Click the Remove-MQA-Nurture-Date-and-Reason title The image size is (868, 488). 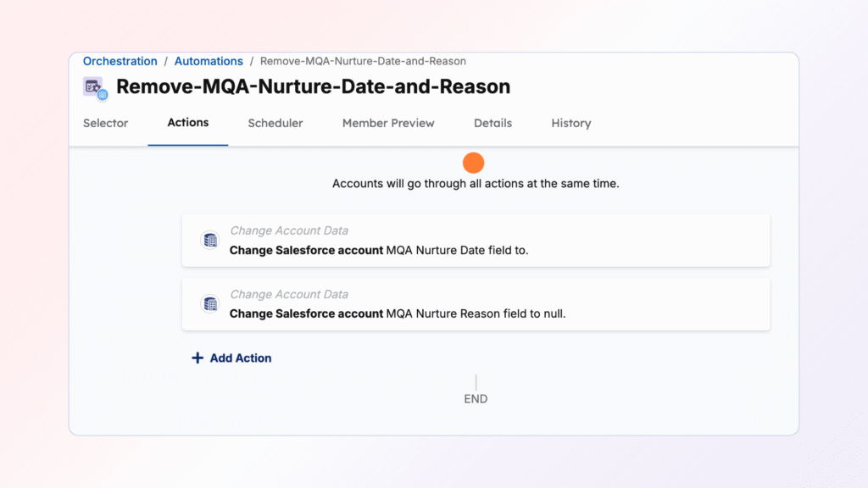pyautogui.click(x=312, y=86)
